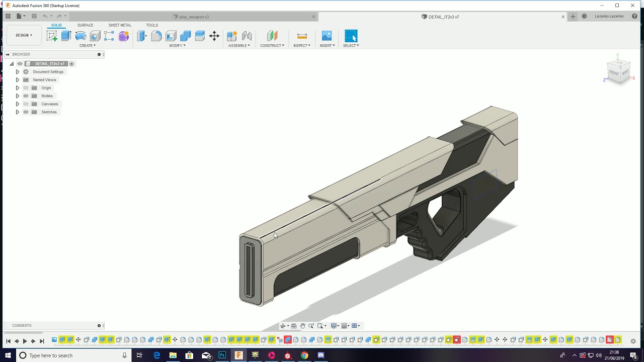644x362 pixels.
Task: Click the ViewCube FRONT face
Action: [x=614, y=73]
